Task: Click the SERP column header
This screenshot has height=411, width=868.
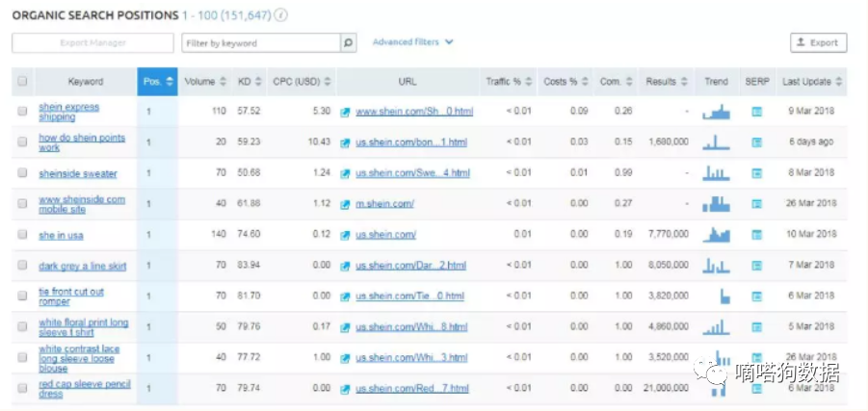Action: [757, 82]
